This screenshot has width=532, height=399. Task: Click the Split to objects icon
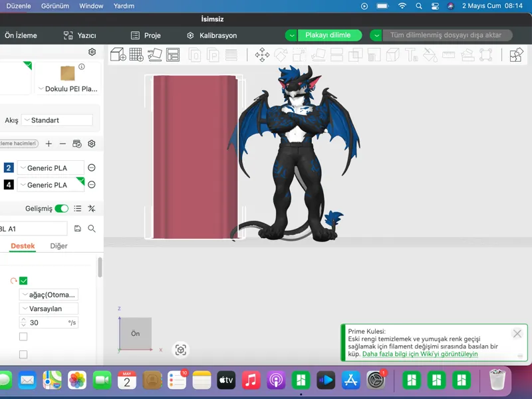coord(195,55)
